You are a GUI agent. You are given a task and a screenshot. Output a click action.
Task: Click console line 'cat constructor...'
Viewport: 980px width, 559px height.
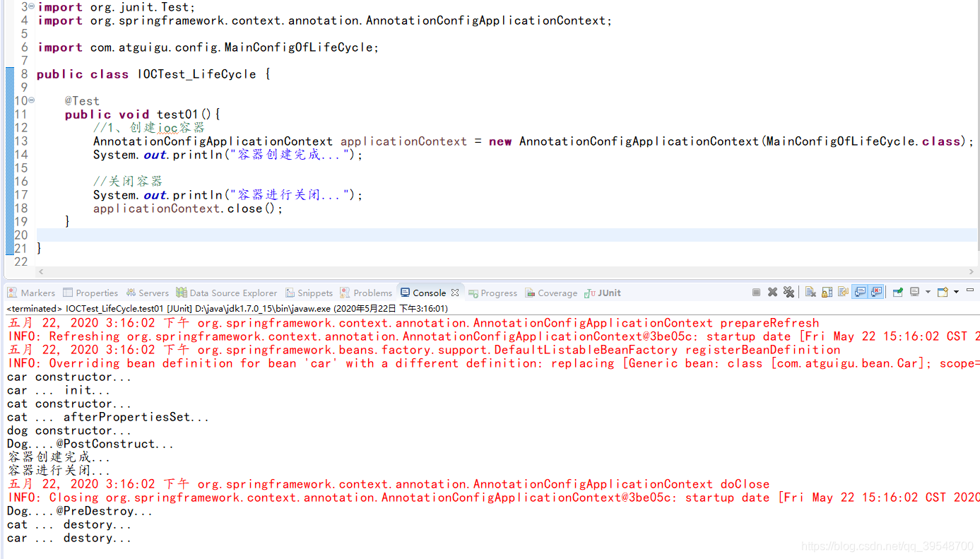69,404
